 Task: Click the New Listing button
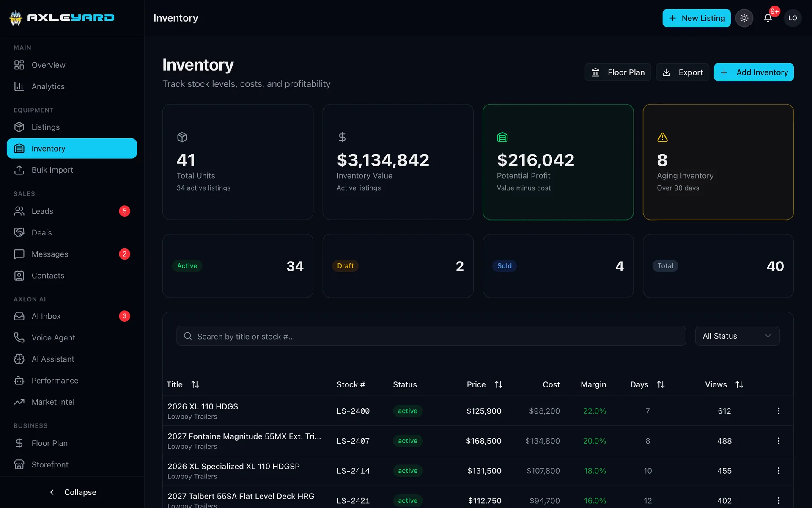[696, 18]
